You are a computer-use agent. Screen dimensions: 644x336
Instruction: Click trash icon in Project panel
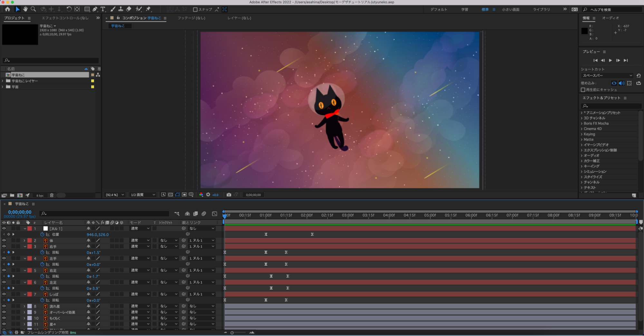click(52, 195)
